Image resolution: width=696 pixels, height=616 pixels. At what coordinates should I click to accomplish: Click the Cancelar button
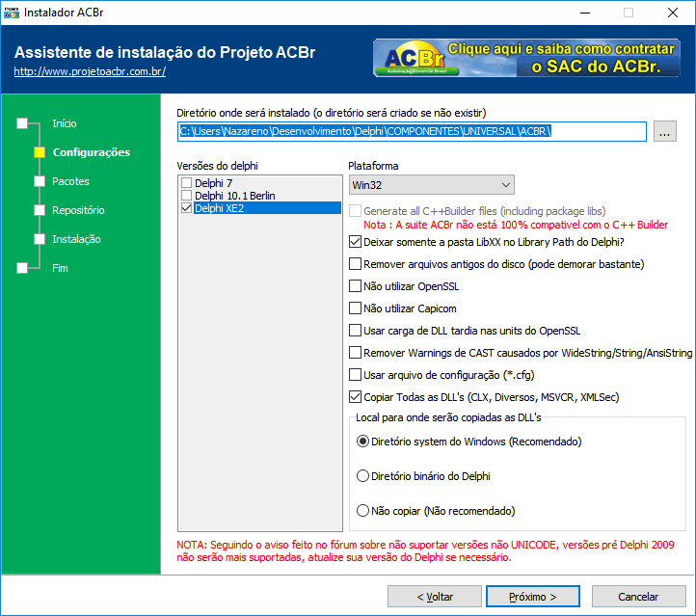(638, 597)
